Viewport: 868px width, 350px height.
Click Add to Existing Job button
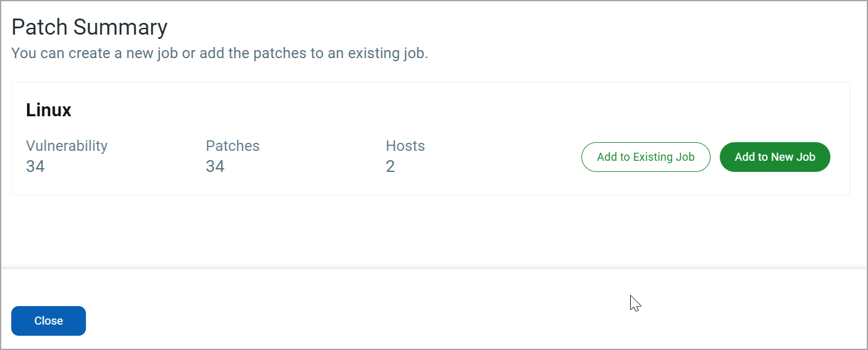(646, 157)
